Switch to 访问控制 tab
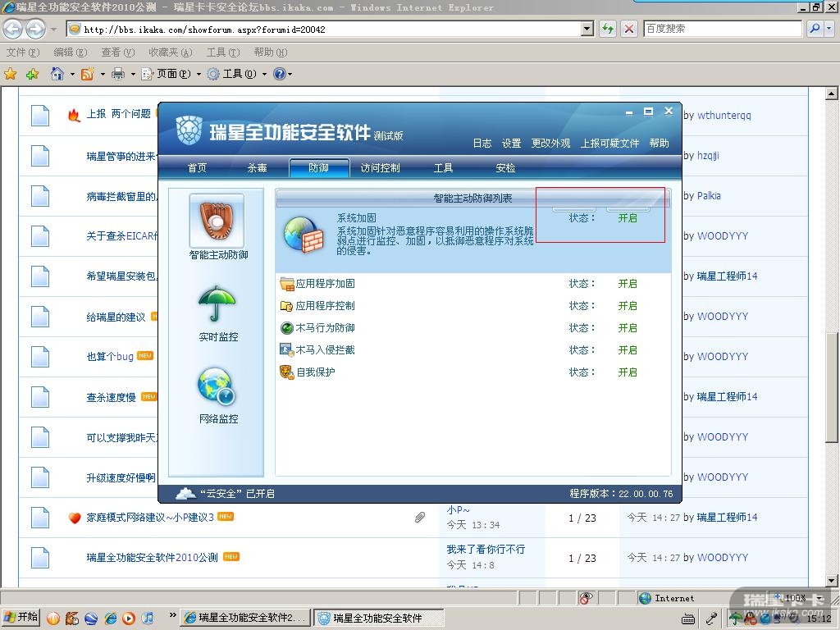The height and width of the screenshot is (630, 840). [x=380, y=167]
